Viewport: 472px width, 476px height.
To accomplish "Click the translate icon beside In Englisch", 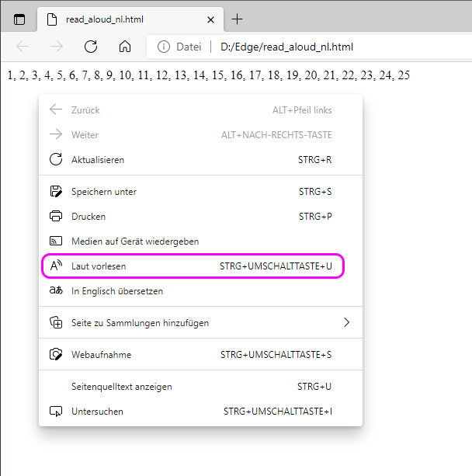I will 56,290.
